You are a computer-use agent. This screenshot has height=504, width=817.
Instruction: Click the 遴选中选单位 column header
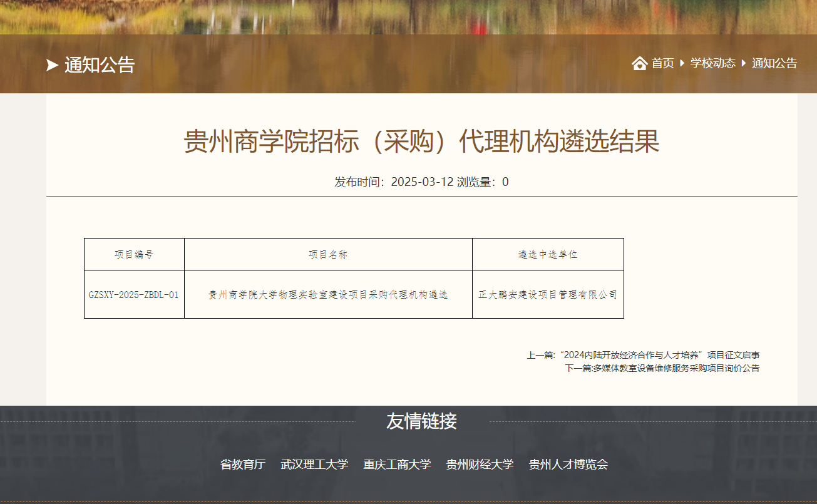(x=548, y=254)
